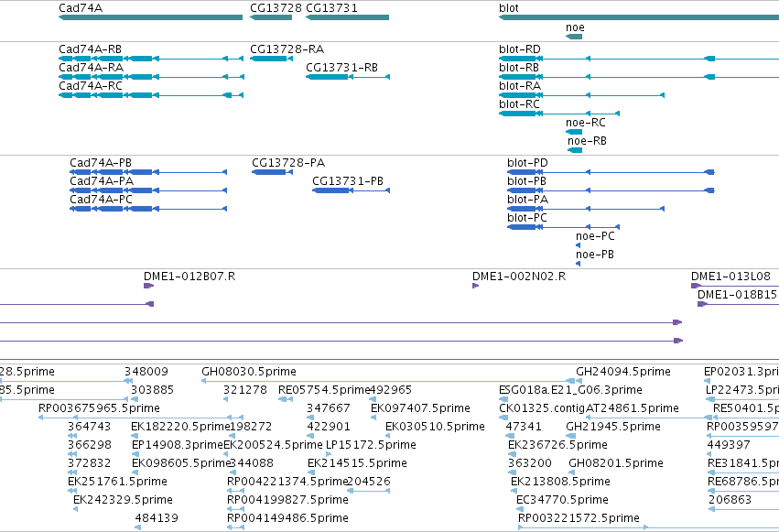779x532 pixels.
Task: Select the DME1-002N02.R clone feature
Action: (475, 286)
